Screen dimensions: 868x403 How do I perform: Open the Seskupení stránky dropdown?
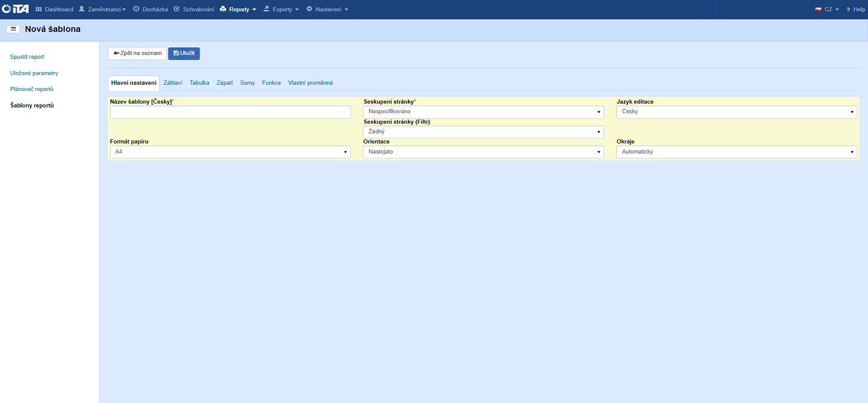(483, 112)
